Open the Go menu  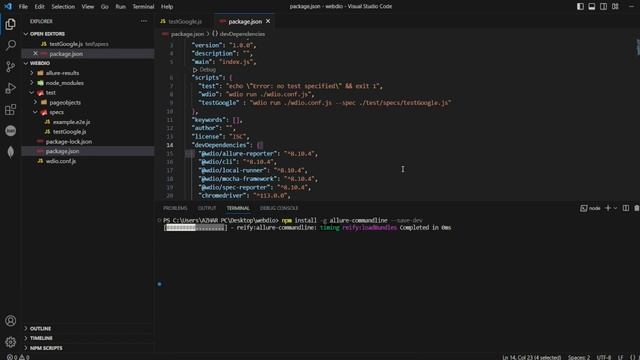pyautogui.click(x=104, y=7)
